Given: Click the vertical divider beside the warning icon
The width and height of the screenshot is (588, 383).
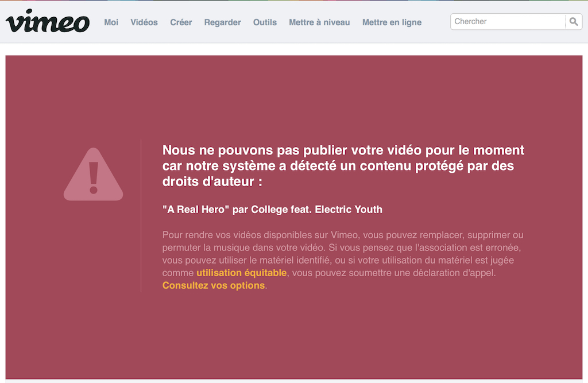Looking at the screenshot, I should point(141,215).
